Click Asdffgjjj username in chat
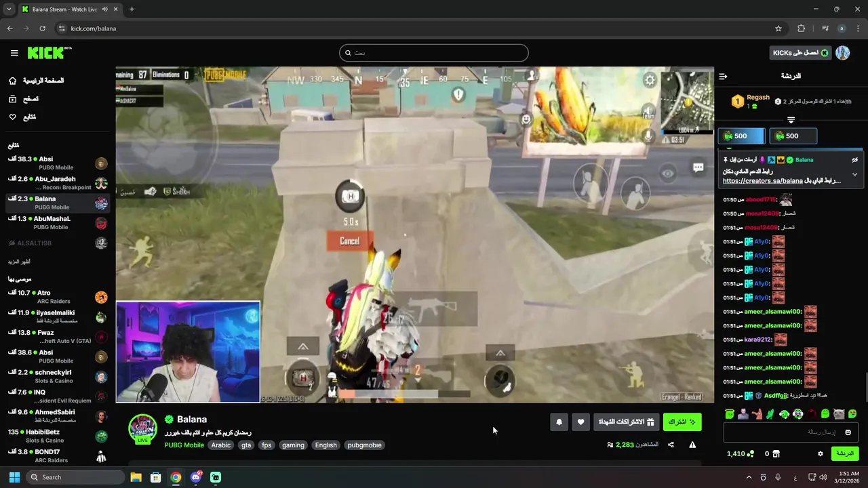Viewport: 868px width, 488px height. point(776,396)
